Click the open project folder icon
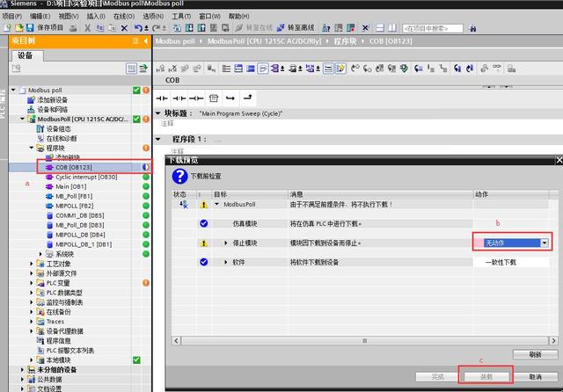This screenshot has height=392, width=563. click(18, 27)
